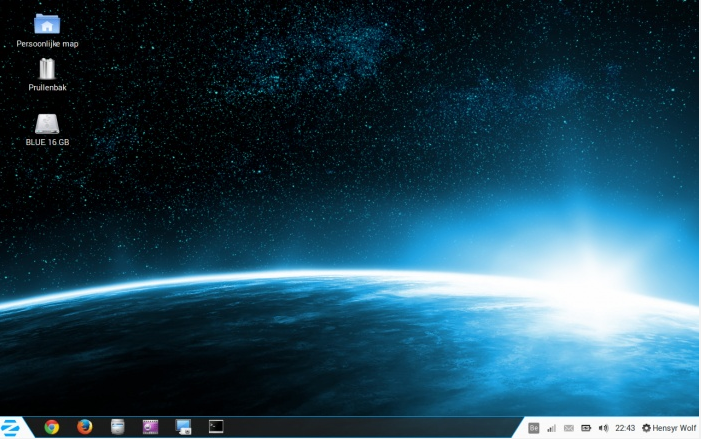This screenshot has height=439, width=701.
Task: Open the battery indicator in tray
Action: (x=586, y=428)
